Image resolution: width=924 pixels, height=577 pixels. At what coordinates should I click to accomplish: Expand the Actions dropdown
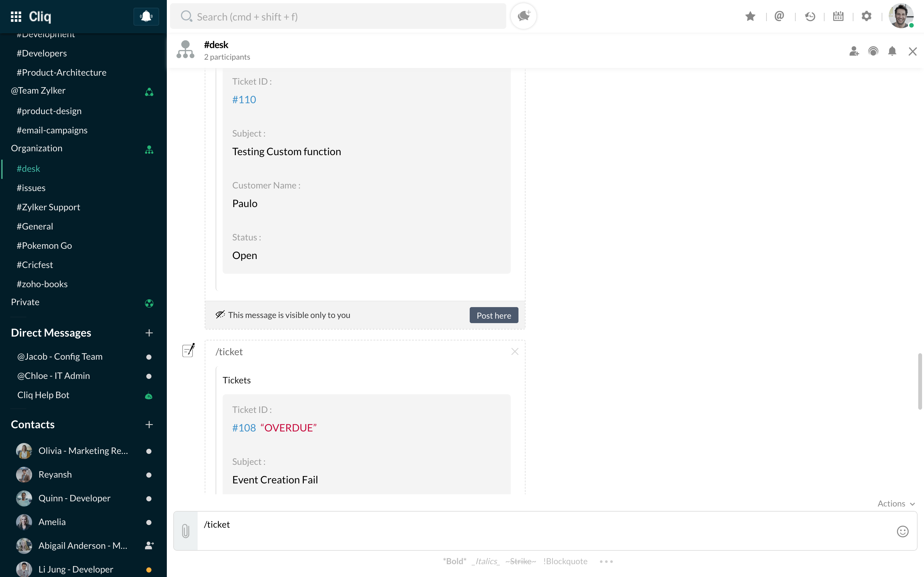point(896,503)
